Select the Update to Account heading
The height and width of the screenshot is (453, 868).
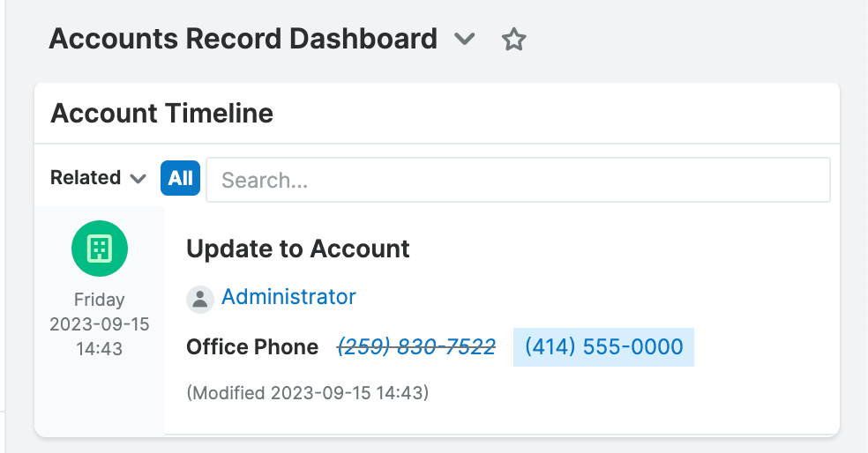[x=298, y=249]
